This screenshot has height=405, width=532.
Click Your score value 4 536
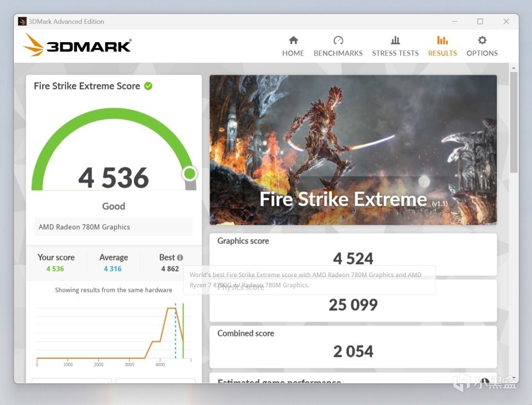pos(55,269)
